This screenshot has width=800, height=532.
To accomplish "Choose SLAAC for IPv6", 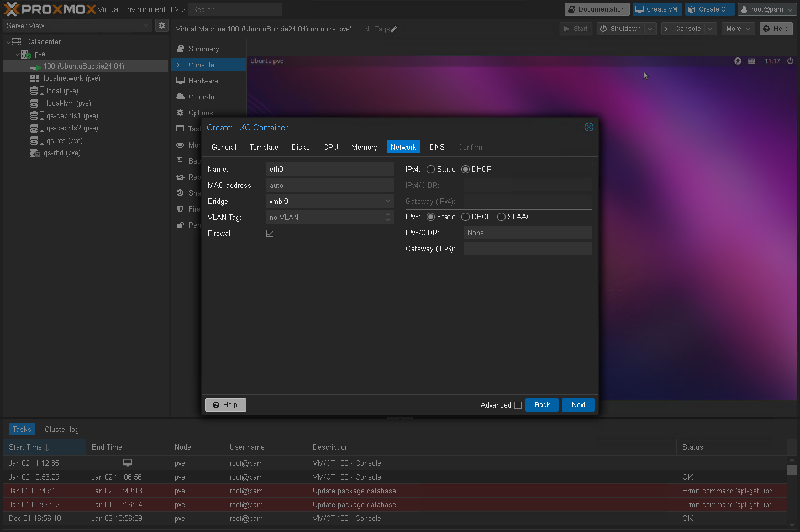I will (502, 217).
